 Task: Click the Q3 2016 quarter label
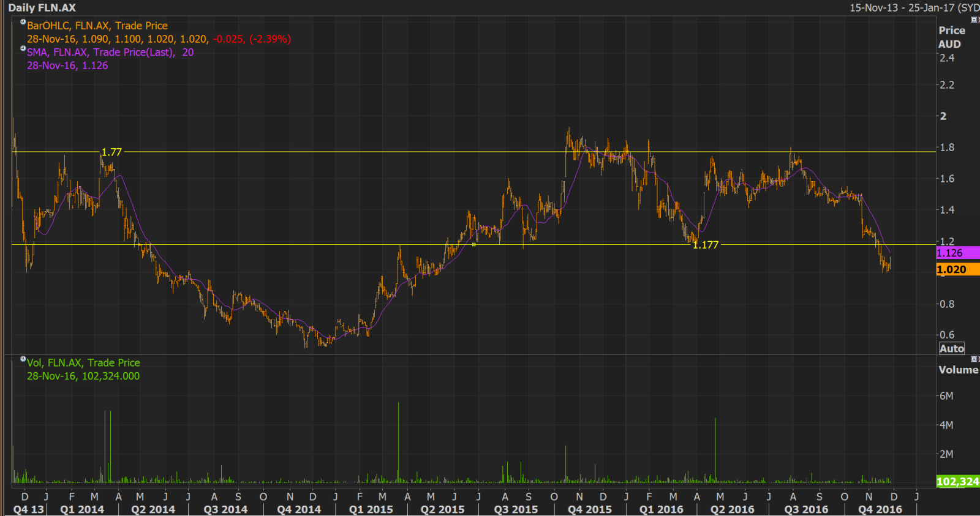pyautogui.click(x=806, y=509)
